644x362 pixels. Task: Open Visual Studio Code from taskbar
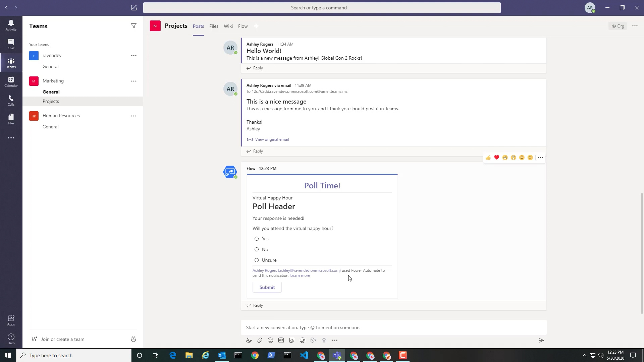304,355
